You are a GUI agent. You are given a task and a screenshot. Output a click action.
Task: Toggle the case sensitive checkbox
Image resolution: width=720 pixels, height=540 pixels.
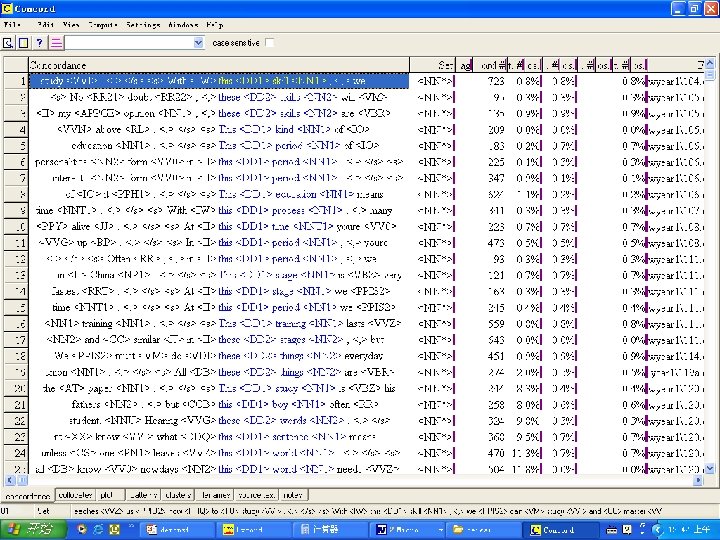(270, 43)
